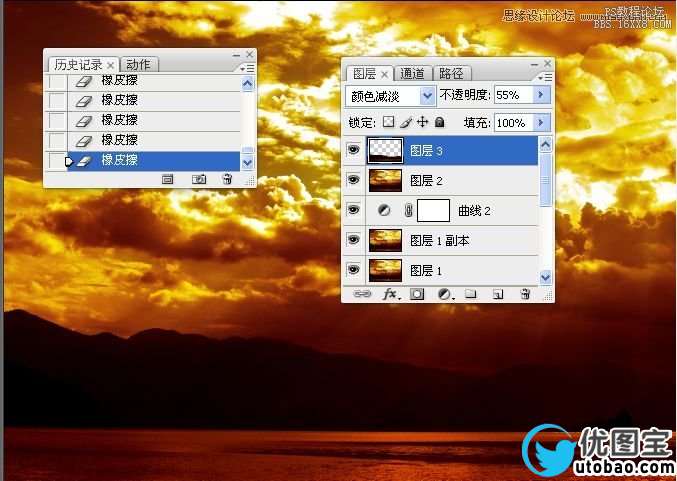The image size is (677, 481).
Task: Select layer 图层 3
Action: pyautogui.click(x=452, y=150)
